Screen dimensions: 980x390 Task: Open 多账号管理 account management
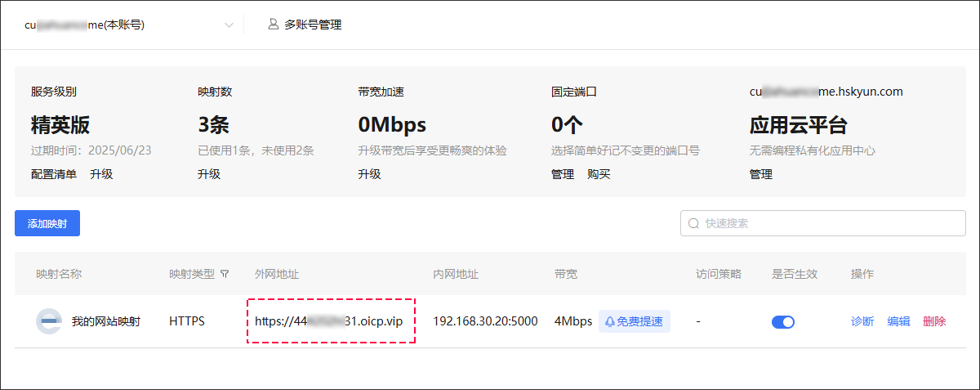312,25
